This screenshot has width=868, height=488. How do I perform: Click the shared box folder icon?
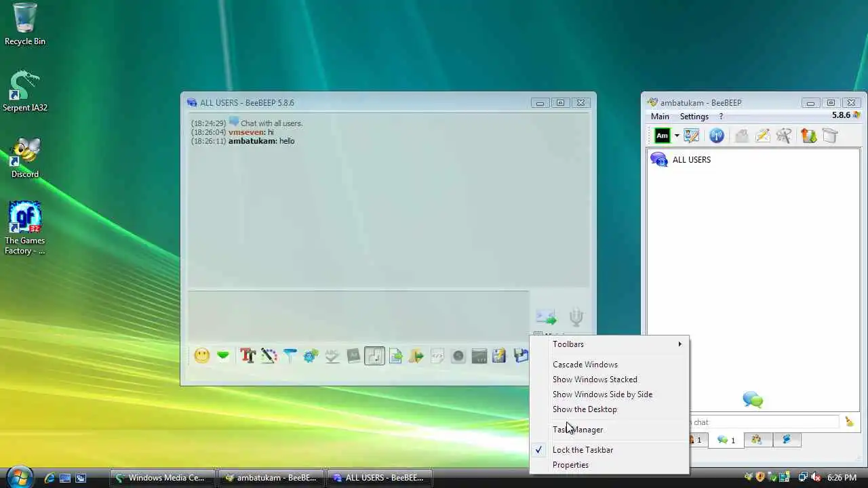(x=830, y=136)
